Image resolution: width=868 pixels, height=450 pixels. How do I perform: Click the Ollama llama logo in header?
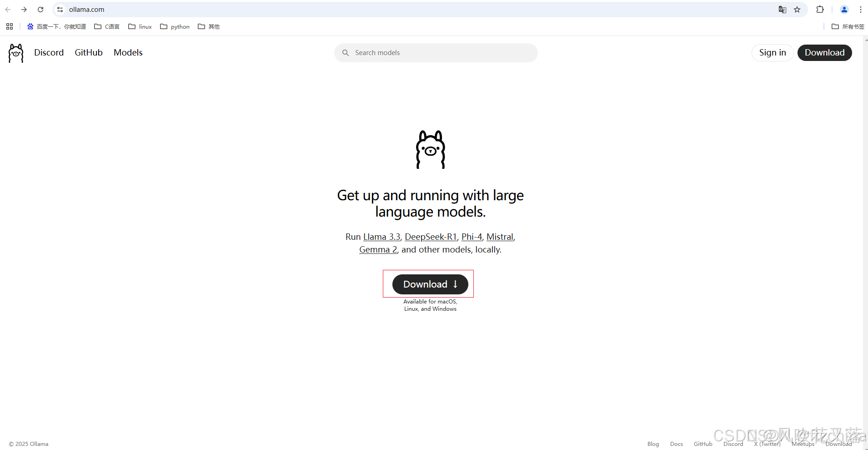point(16,53)
